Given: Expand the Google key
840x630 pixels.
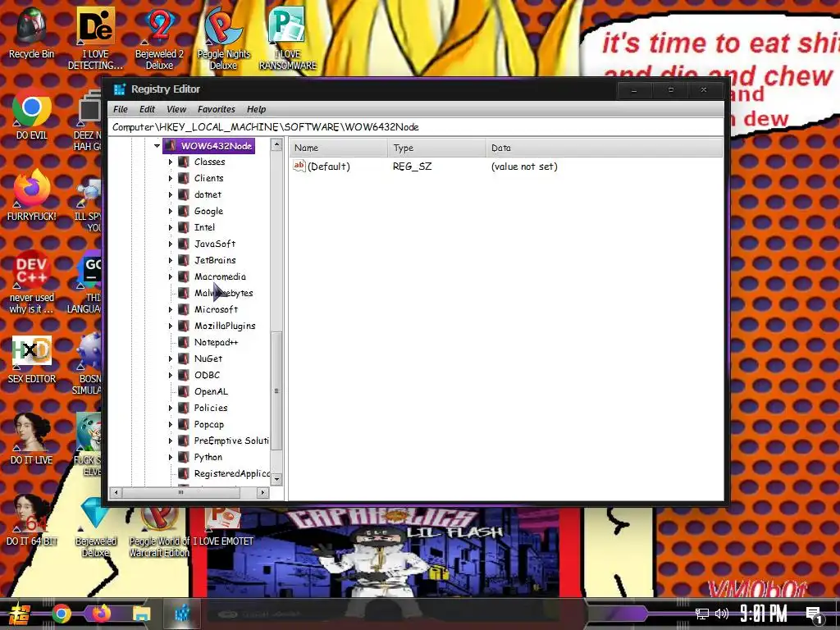Looking at the screenshot, I should tap(171, 211).
